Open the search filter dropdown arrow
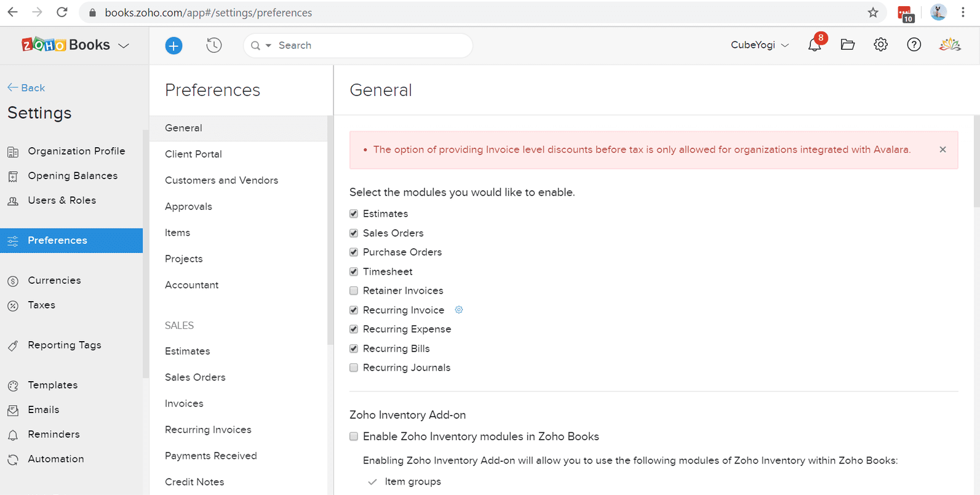The image size is (980, 495). point(268,46)
